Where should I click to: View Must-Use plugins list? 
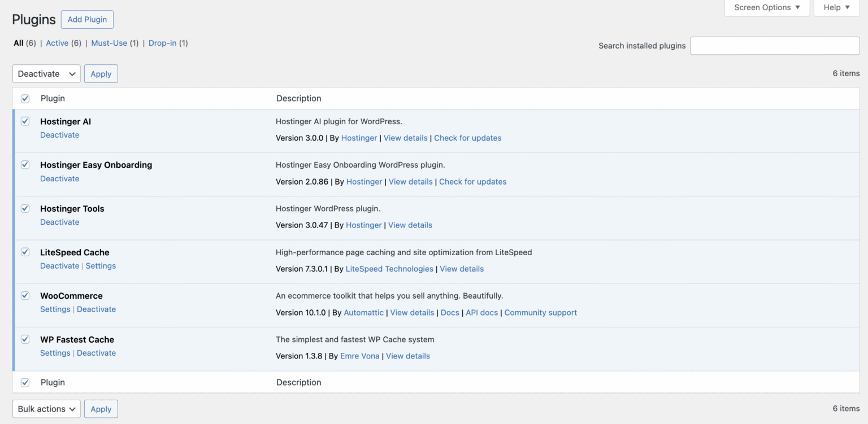point(109,43)
